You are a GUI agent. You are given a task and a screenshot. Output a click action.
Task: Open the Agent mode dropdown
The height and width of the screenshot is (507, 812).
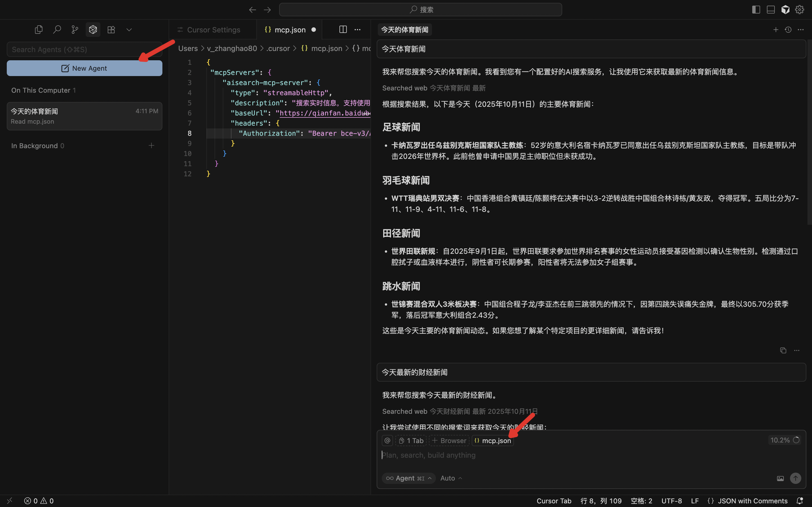pos(408,478)
